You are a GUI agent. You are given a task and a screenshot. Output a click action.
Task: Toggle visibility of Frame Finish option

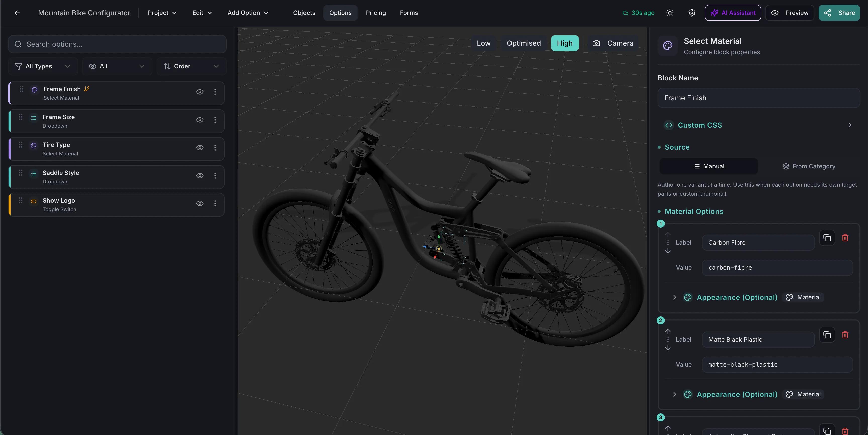[x=200, y=92]
